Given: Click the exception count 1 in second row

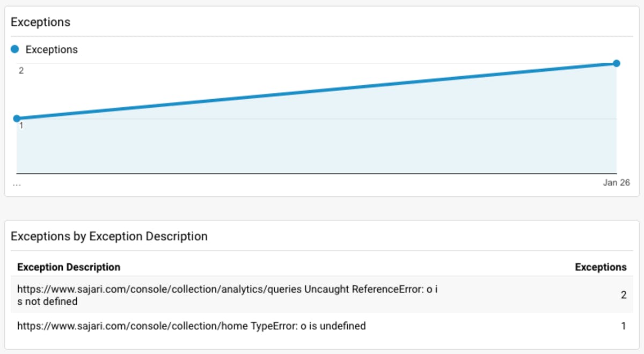Looking at the screenshot, I should [624, 326].
